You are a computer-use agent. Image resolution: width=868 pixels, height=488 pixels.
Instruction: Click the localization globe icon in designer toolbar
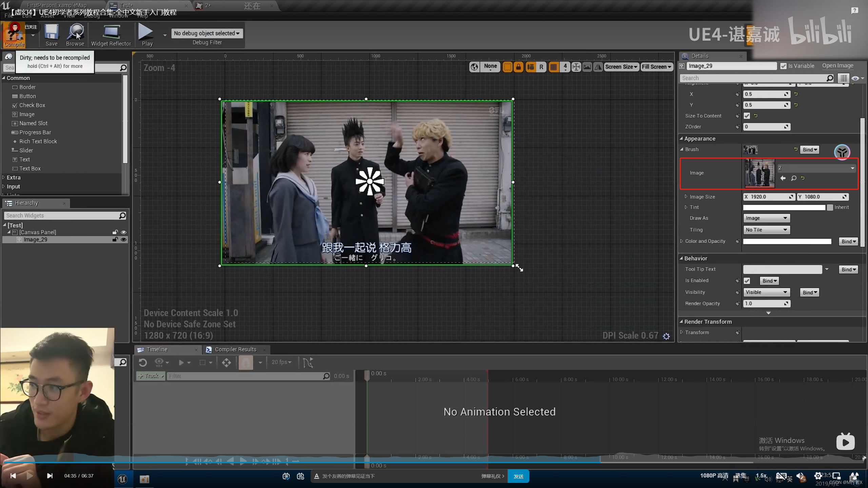tap(474, 67)
